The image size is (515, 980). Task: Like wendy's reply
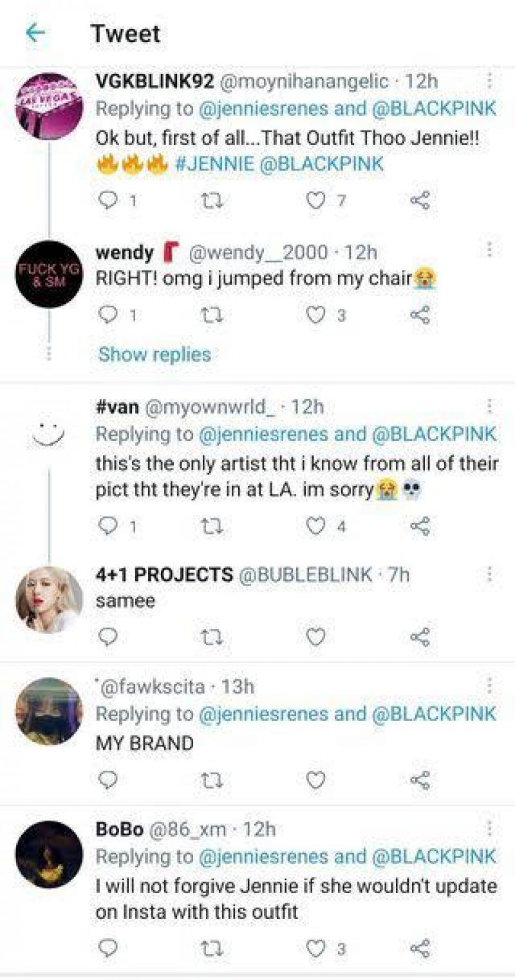coord(315,315)
